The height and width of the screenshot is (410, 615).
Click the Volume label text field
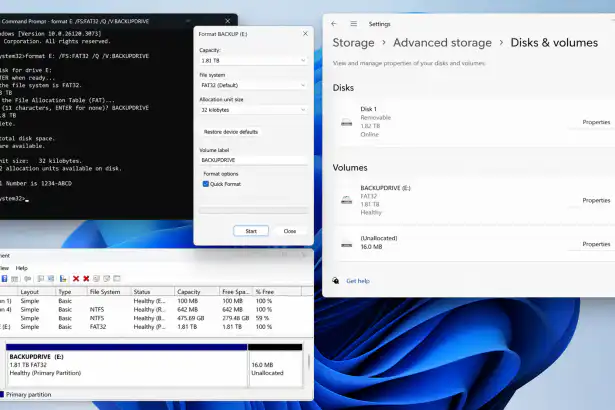253,160
